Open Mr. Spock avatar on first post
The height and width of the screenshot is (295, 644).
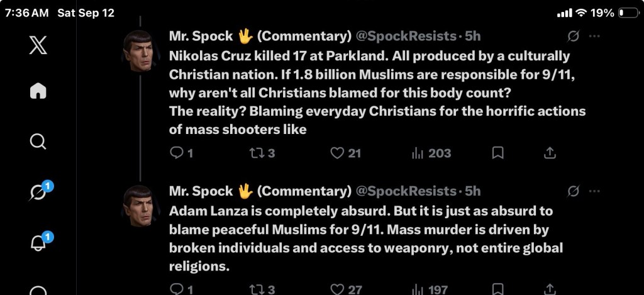(140, 50)
